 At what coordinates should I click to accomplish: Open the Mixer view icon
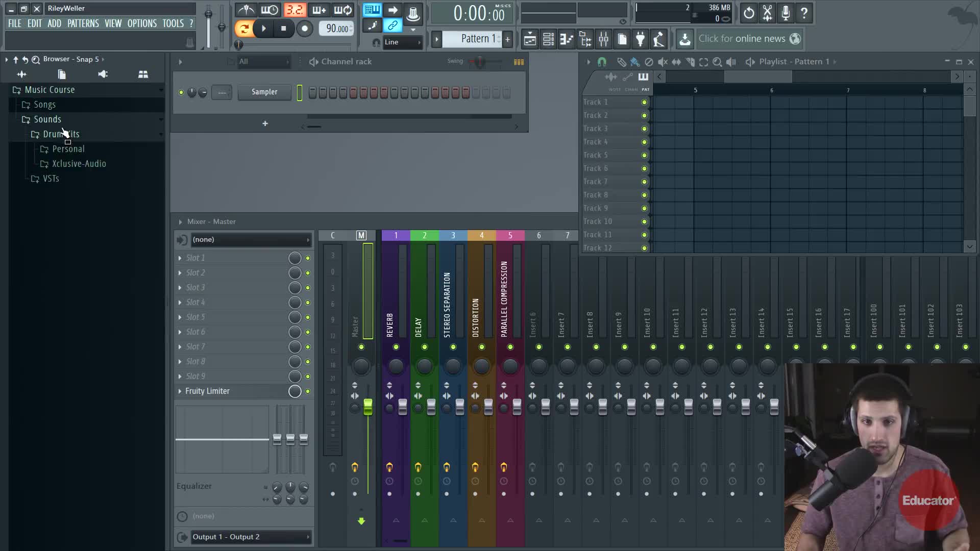[603, 39]
